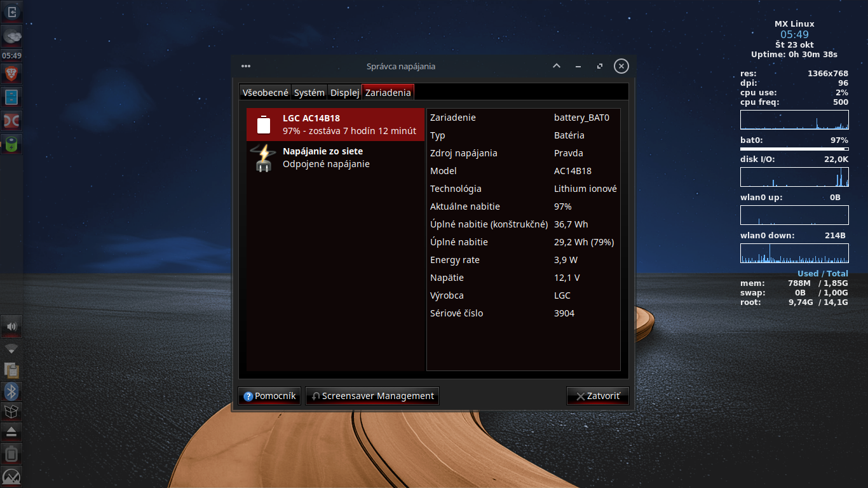868x488 pixels.
Task: Select the Zariadenia tab
Action: (x=388, y=92)
